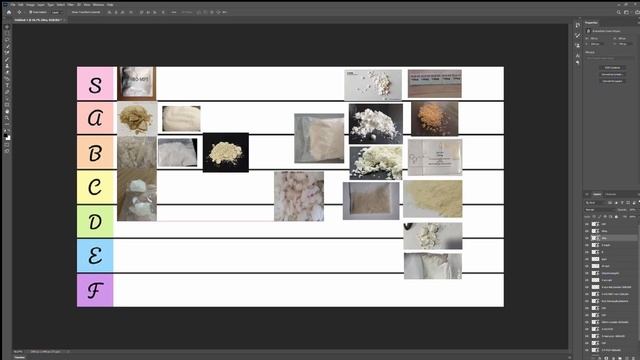640x360 pixels.
Task: Click the zoom percentage field in status bar
Action: pos(18,351)
